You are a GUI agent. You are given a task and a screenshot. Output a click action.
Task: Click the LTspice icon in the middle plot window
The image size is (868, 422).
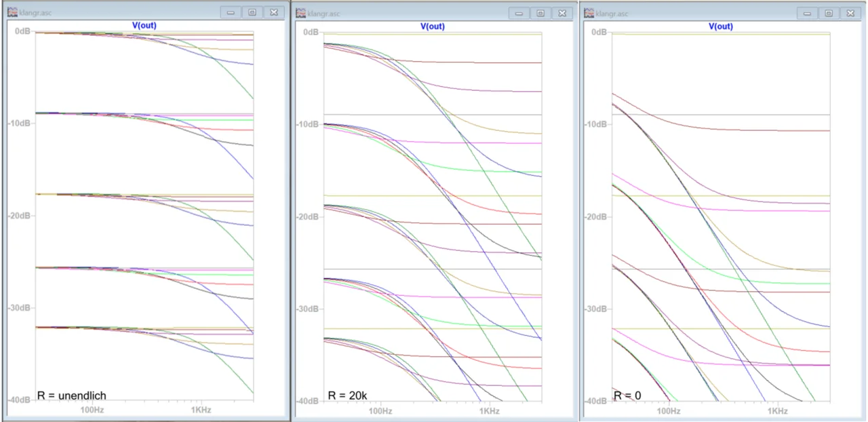tap(300, 13)
